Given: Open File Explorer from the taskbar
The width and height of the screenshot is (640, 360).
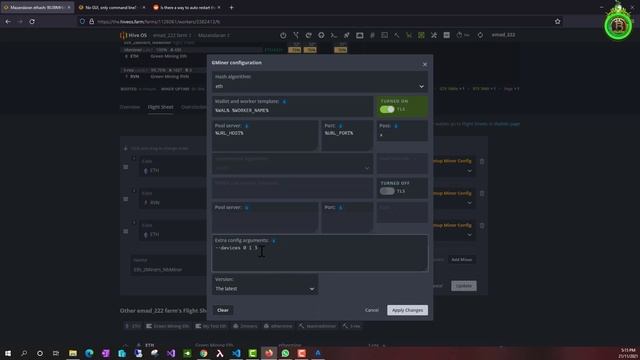Looking at the screenshot, I should point(73,353).
